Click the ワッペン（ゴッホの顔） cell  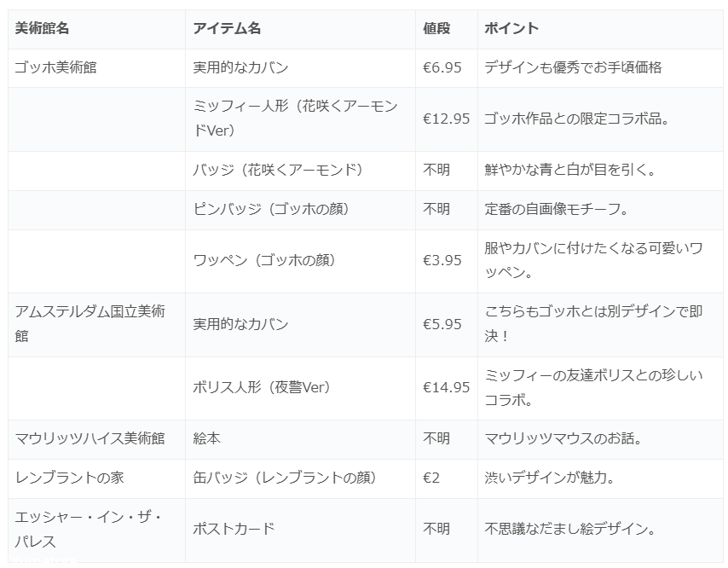[x=263, y=260]
